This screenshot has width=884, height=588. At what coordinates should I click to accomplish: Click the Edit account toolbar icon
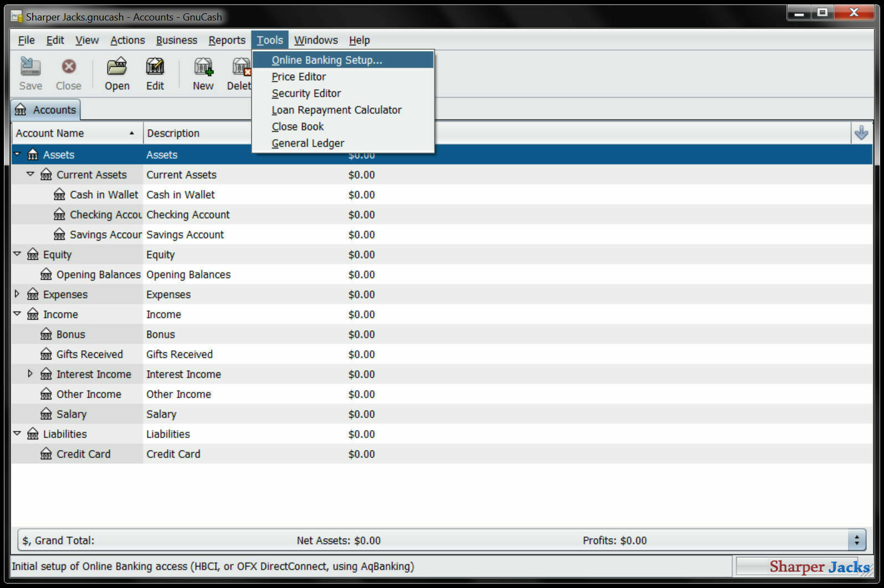click(155, 67)
